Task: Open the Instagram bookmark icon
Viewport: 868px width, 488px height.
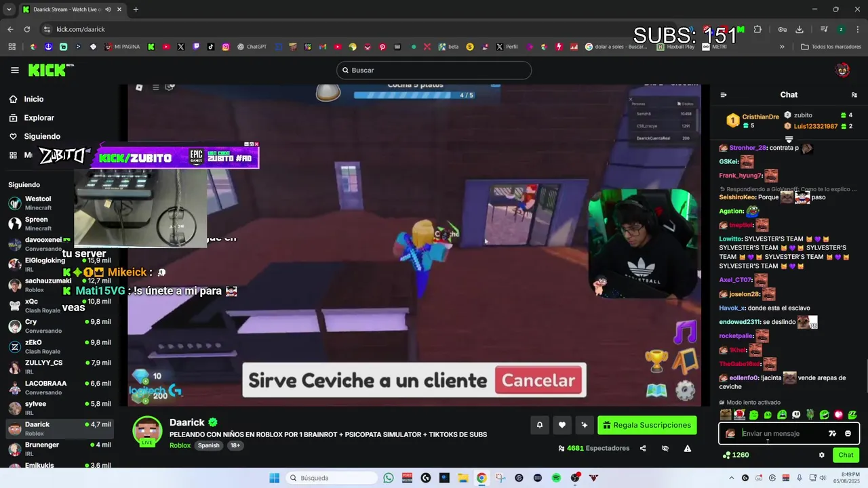Action: click(x=226, y=47)
